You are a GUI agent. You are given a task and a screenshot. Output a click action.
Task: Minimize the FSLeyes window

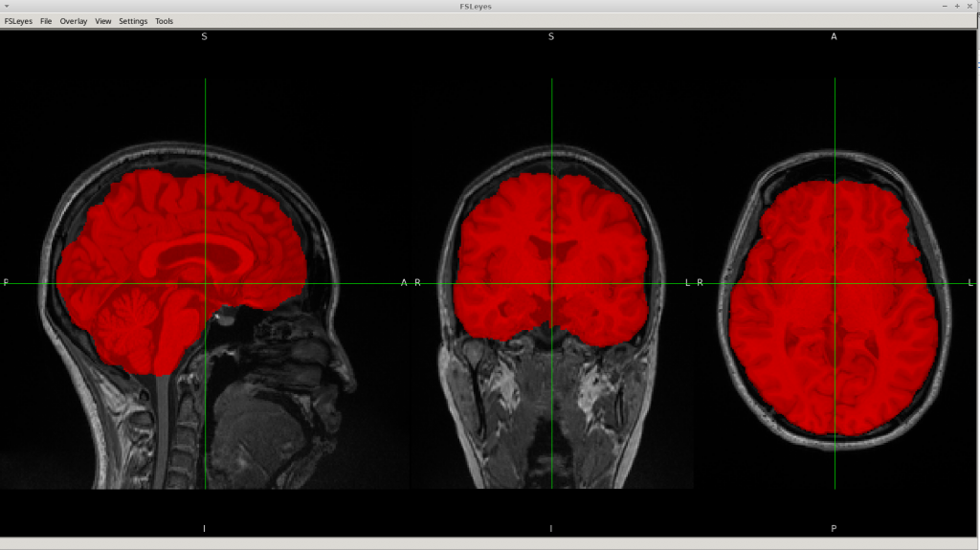[x=945, y=6]
